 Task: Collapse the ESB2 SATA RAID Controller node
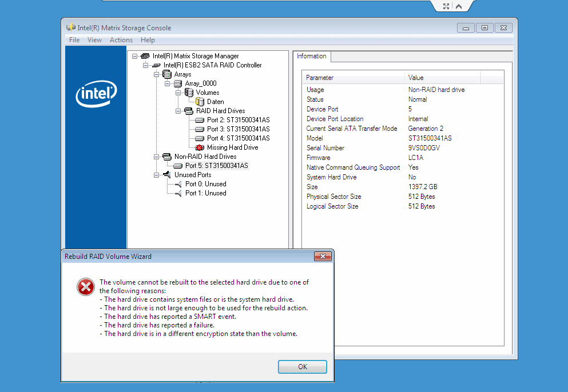pos(146,65)
